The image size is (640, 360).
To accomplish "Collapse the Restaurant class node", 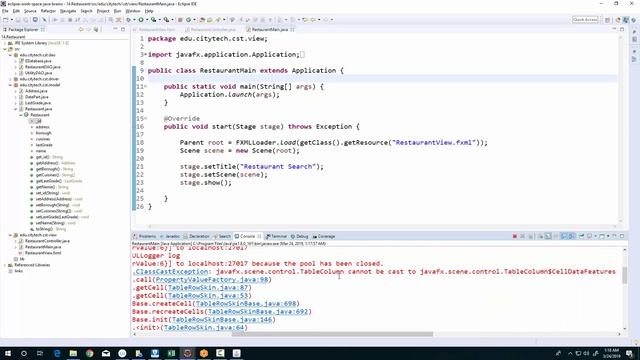I will 21,115.
